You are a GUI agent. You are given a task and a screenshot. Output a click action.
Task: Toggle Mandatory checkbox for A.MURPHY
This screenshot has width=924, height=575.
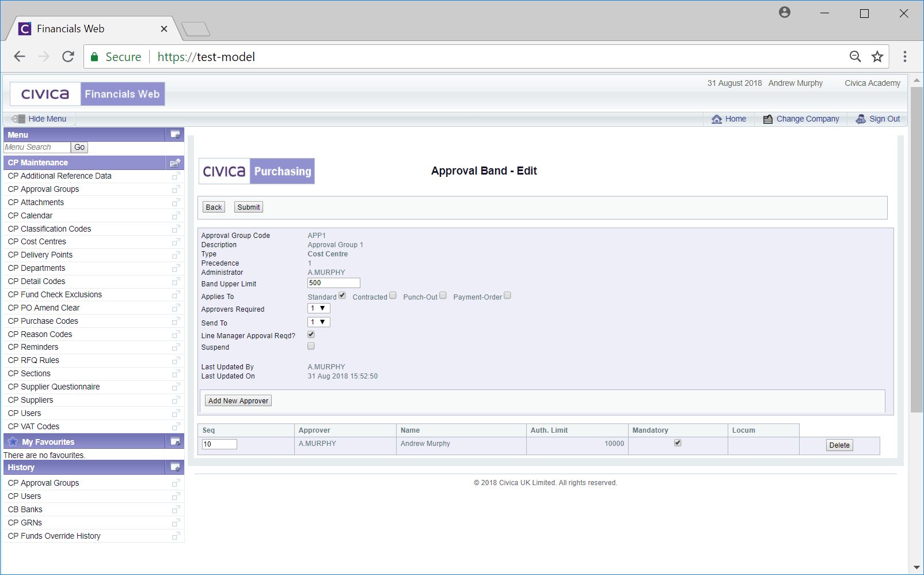pos(678,443)
